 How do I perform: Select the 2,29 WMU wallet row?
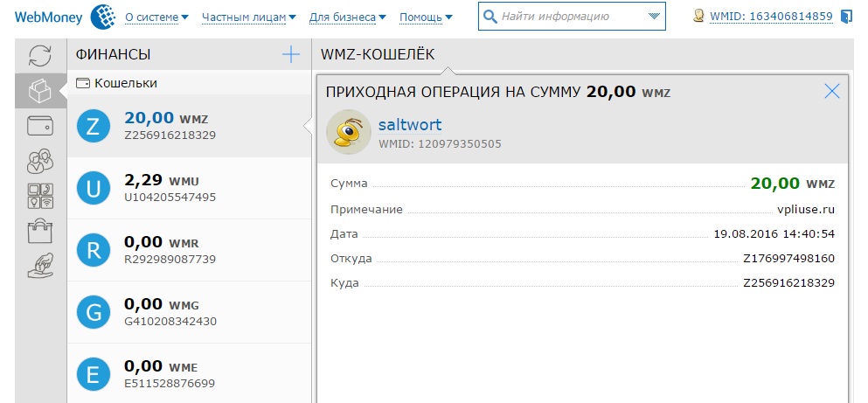point(189,188)
